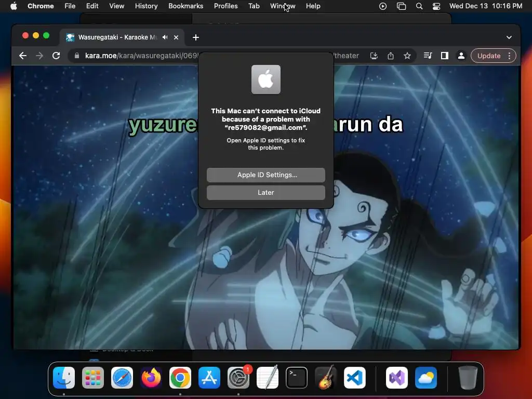Open the Apple menu
Image resolution: width=532 pixels, height=399 pixels.
pyautogui.click(x=14, y=6)
